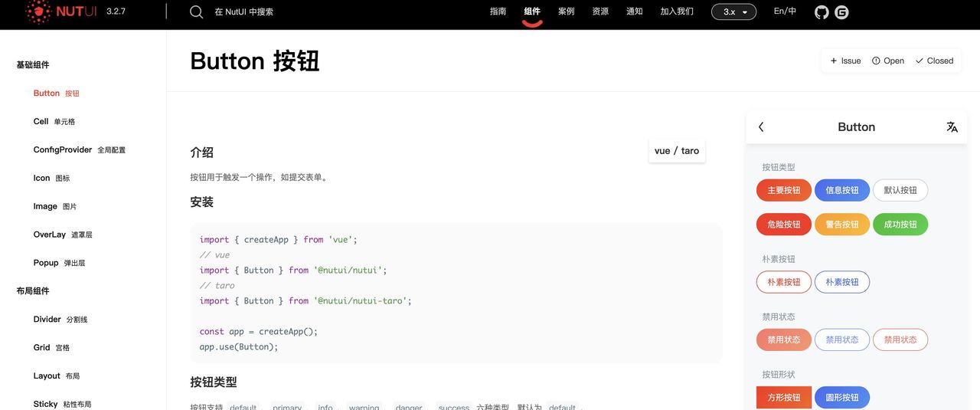
Task: Select Button 按钮 in sidebar
Action: click(x=57, y=93)
